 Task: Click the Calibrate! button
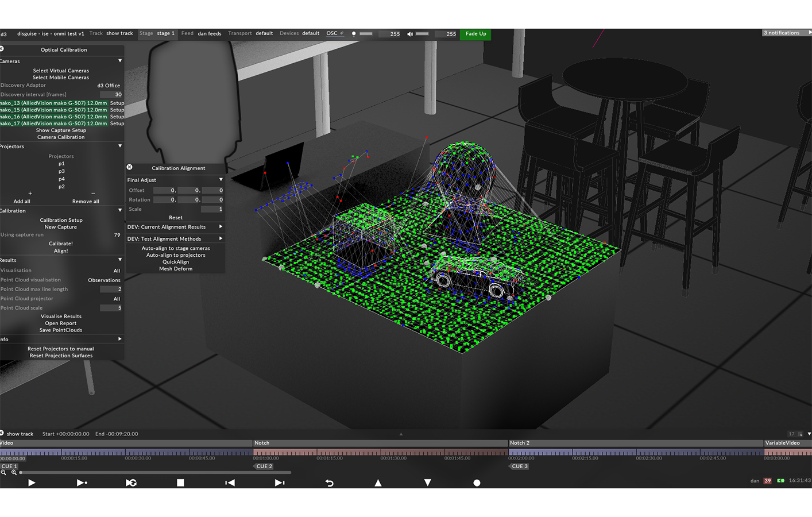point(61,244)
